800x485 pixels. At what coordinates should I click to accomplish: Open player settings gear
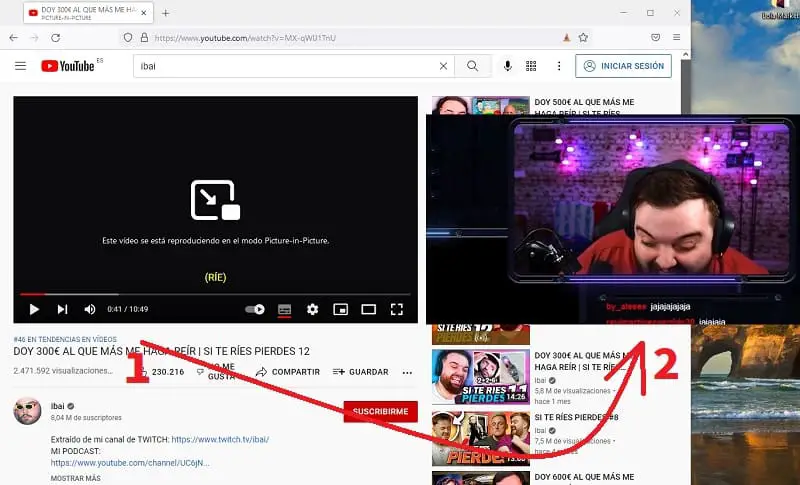pos(312,309)
